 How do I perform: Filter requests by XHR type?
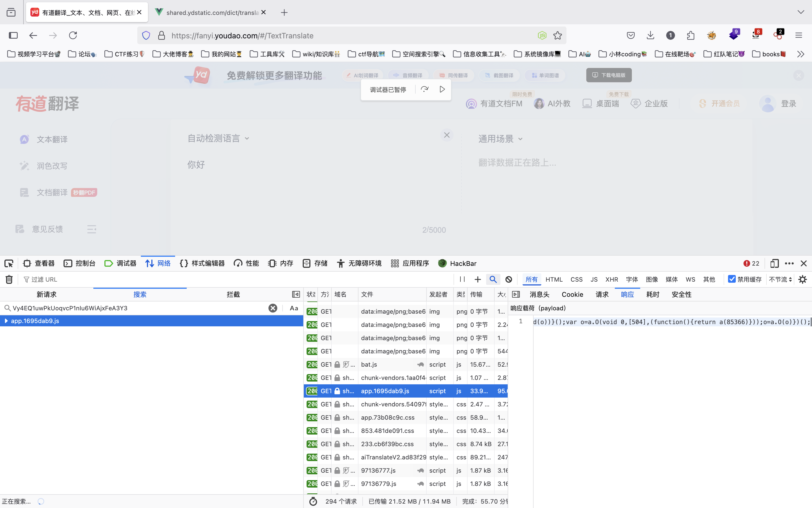(611, 279)
